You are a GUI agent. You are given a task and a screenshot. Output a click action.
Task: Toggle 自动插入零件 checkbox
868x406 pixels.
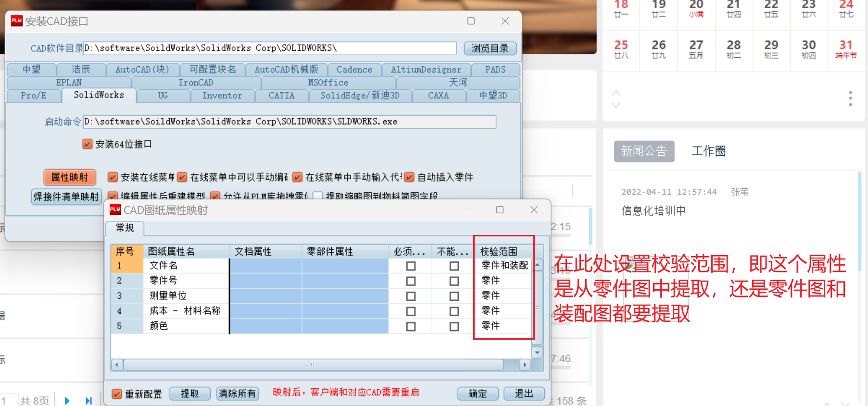(x=409, y=177)
